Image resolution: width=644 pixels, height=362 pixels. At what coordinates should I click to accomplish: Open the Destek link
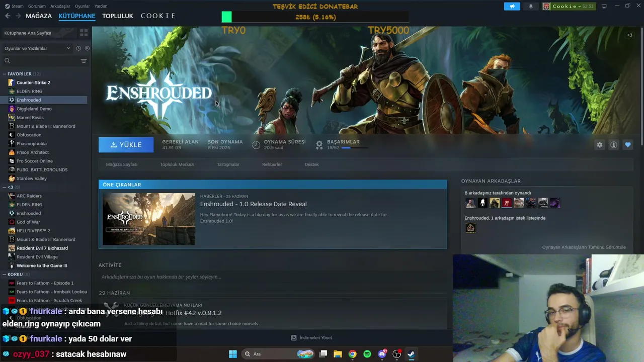(312, 164)
